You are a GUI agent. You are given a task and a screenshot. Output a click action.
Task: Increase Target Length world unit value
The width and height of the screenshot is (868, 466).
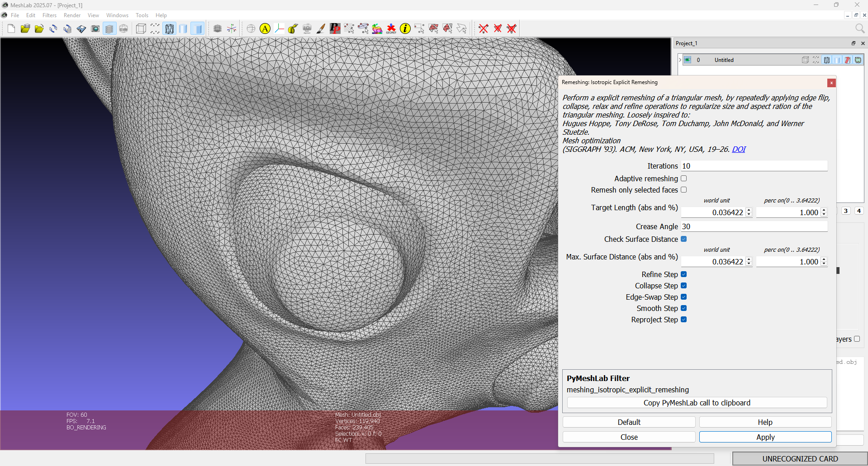point(749,210)
